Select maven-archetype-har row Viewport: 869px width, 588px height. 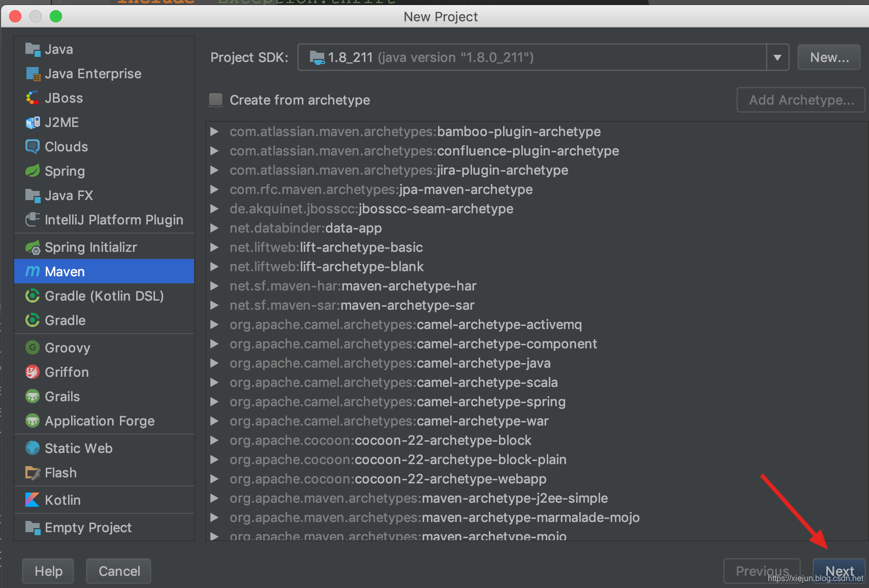point(537,286)
